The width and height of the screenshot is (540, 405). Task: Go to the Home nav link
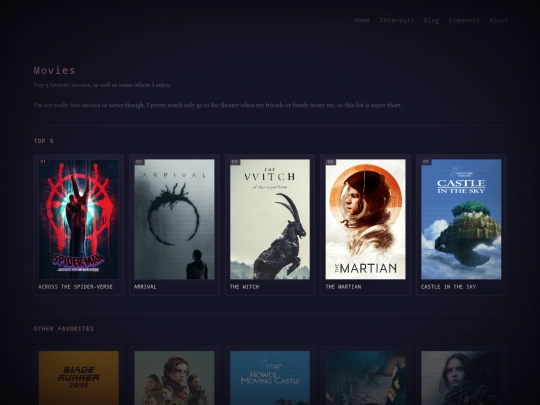[x=362, y=20]
